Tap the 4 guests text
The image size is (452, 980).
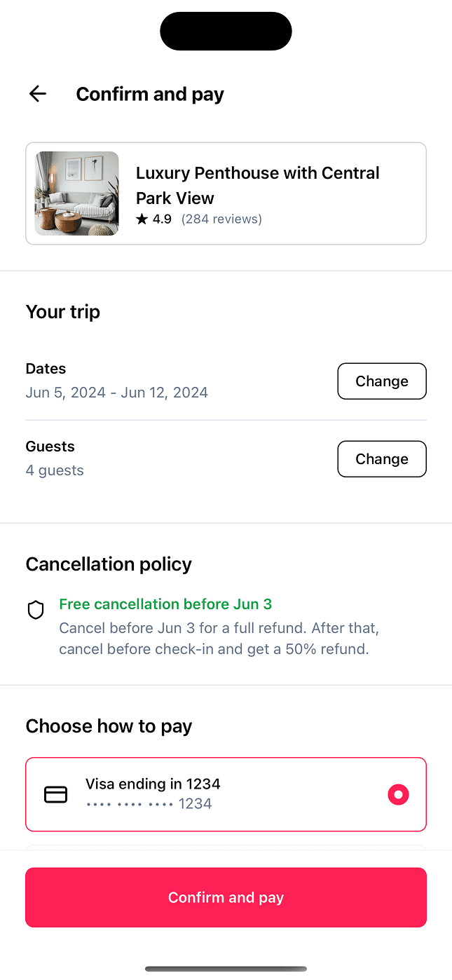click(x=55, y=470)
